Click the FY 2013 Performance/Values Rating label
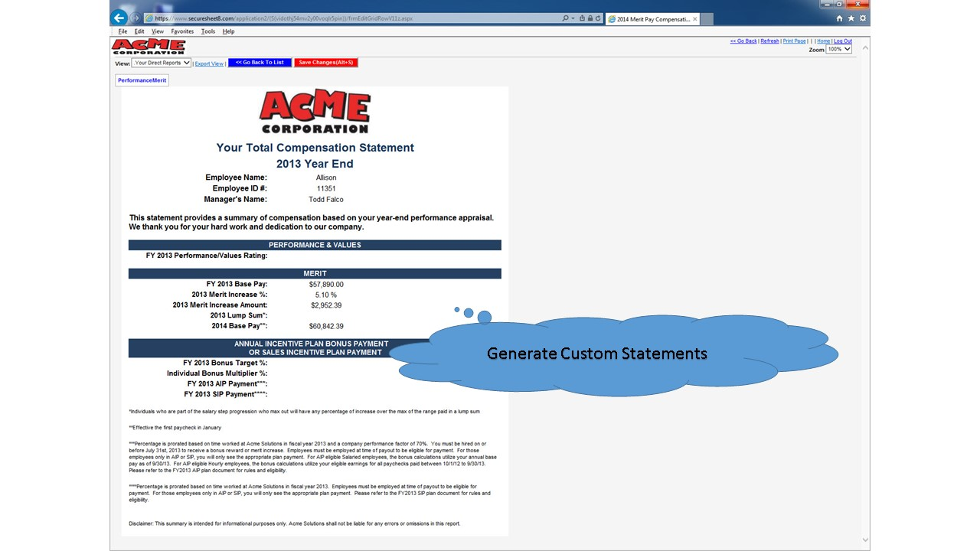The image size is (980, 551). click(x=207, y=256)
